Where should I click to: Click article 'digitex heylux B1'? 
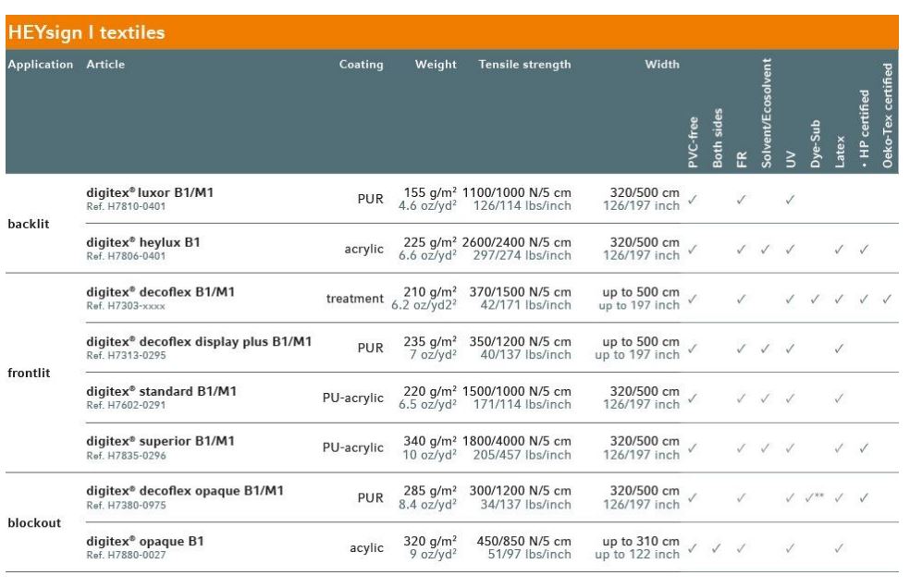tap(143, 242)
